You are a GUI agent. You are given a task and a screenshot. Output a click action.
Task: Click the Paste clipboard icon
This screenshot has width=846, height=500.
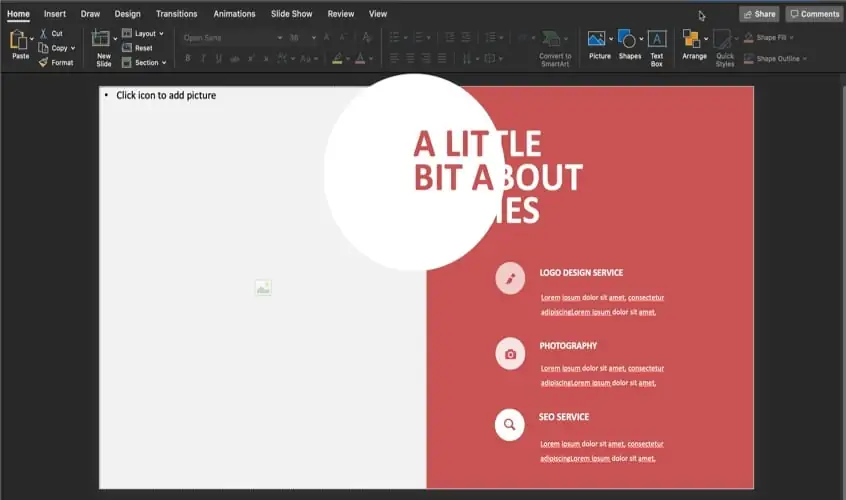[19, 40]
